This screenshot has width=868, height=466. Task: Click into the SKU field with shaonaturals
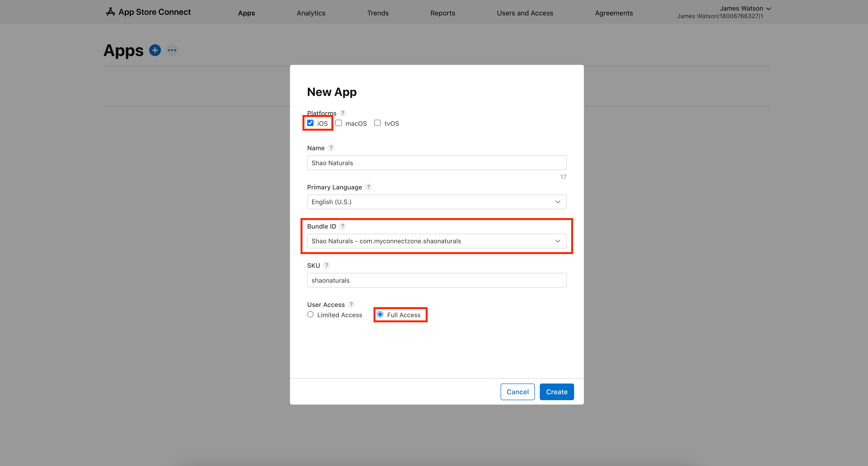click(437, 280)
